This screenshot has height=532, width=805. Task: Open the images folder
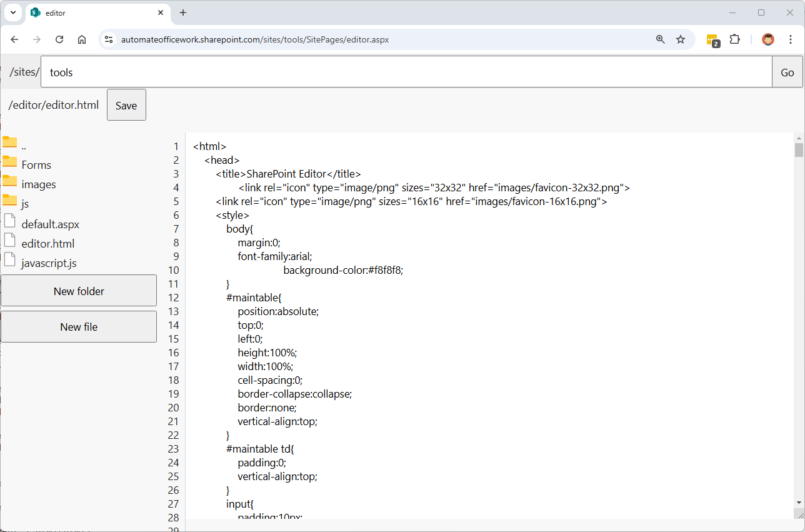pyautogui.click(x=39, y=184)
